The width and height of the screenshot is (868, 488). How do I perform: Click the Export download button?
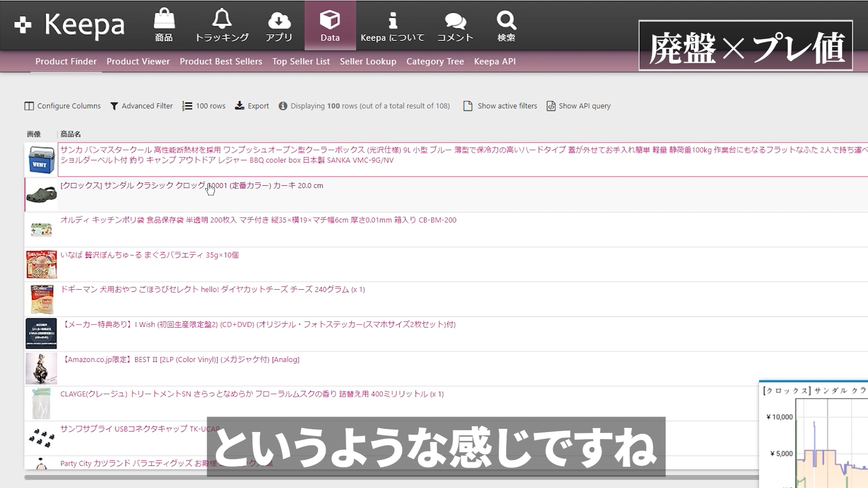252,106
